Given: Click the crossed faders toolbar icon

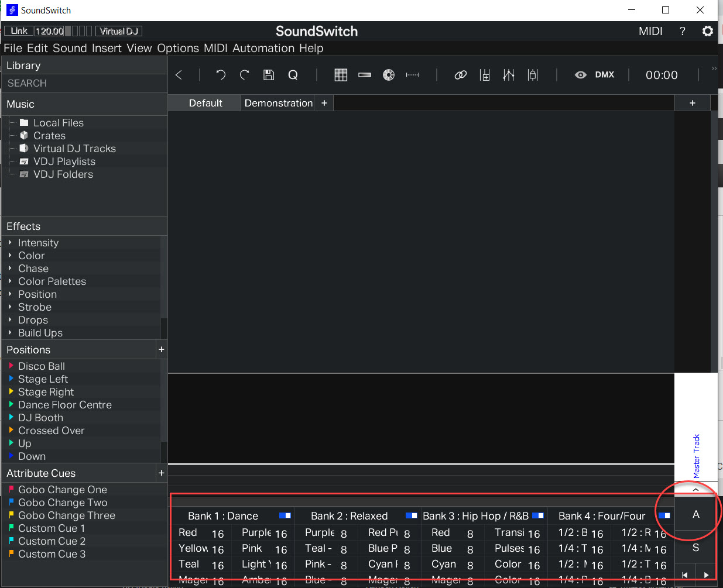Looking at the screenshot, I should (x=509, y=75).
